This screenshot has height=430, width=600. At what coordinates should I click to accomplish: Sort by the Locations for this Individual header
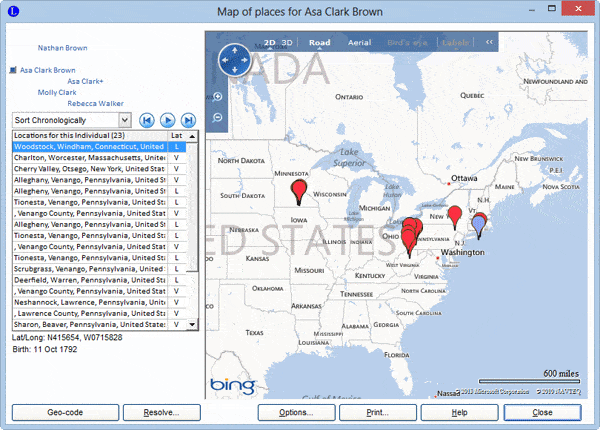click(x=90, y=135)
